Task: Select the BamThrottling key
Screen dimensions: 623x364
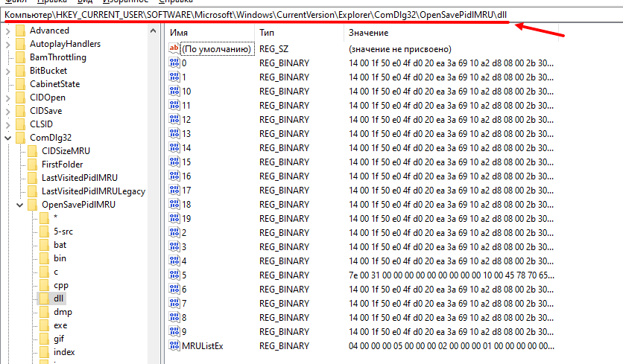Action: click(x=58, y=57)
